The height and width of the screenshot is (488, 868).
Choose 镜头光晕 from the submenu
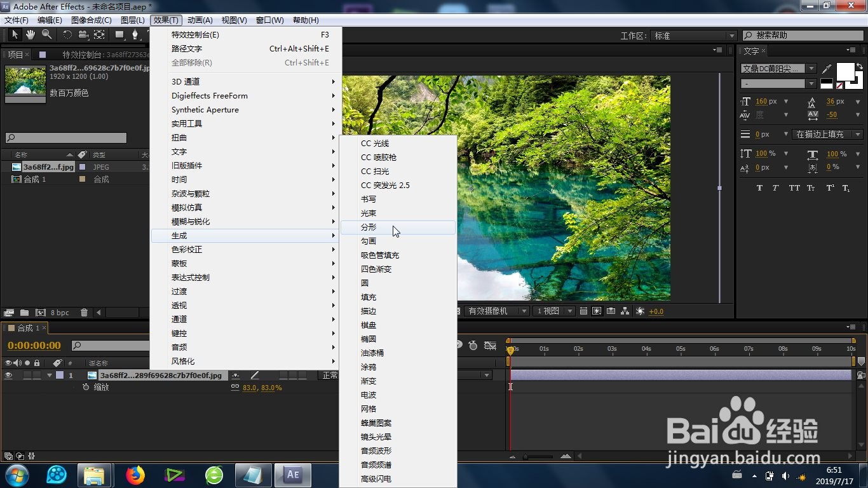tap(398, 437)
